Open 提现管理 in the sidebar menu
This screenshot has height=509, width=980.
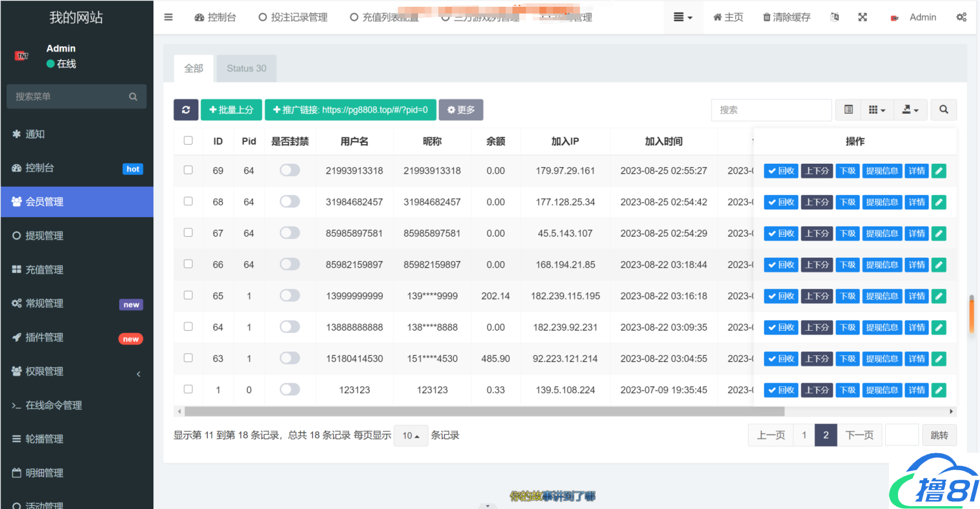(44, 236)
